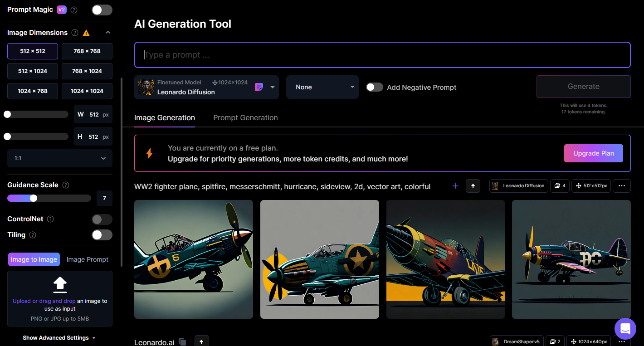Open the 1:1 aspect ratio dropdown
The image size is (644, 346).
(60, 158)
